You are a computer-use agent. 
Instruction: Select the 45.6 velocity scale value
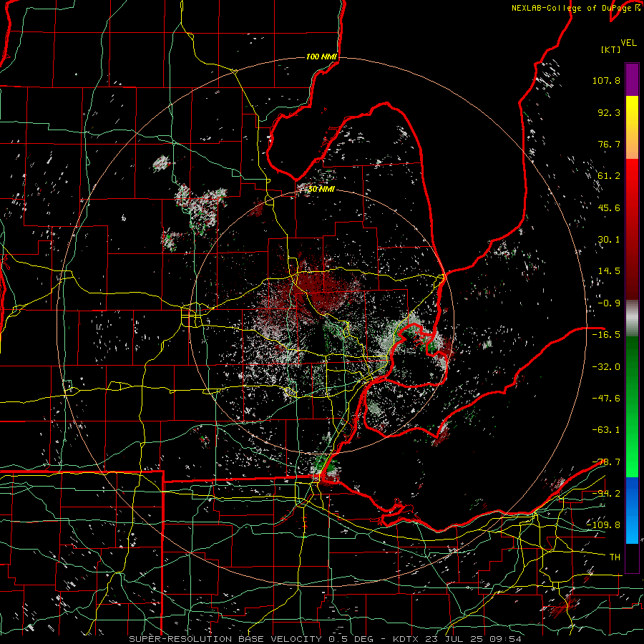609,208
